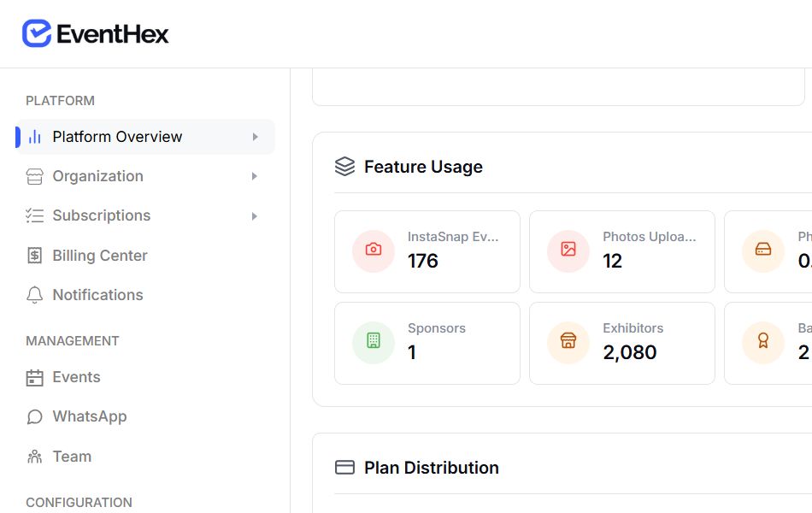This screenshot has width=812, height=513.
Task: Open Platform Overview in sidebar
Action: [145, 137]
